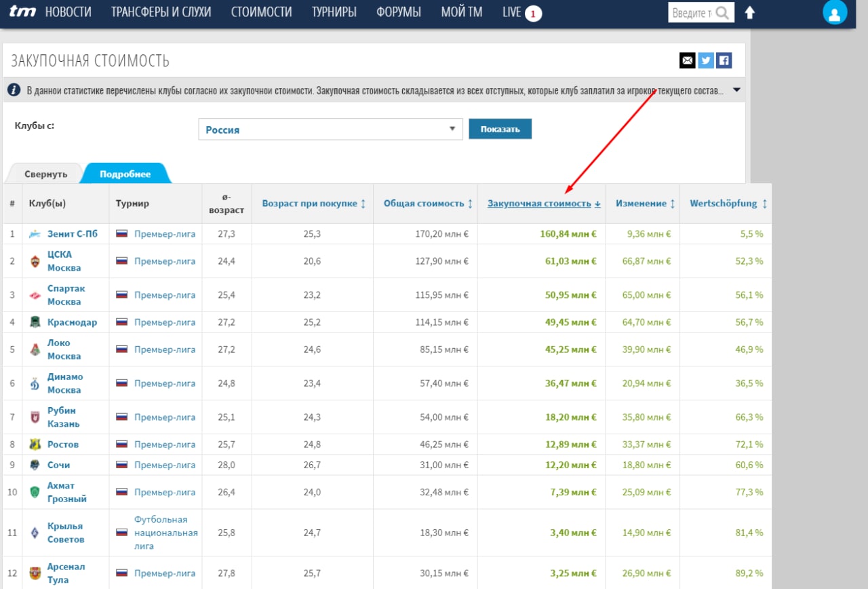Viewport: 868px width, 589px height.
Task: Open the user profile avatar
Action: (835, 12)
